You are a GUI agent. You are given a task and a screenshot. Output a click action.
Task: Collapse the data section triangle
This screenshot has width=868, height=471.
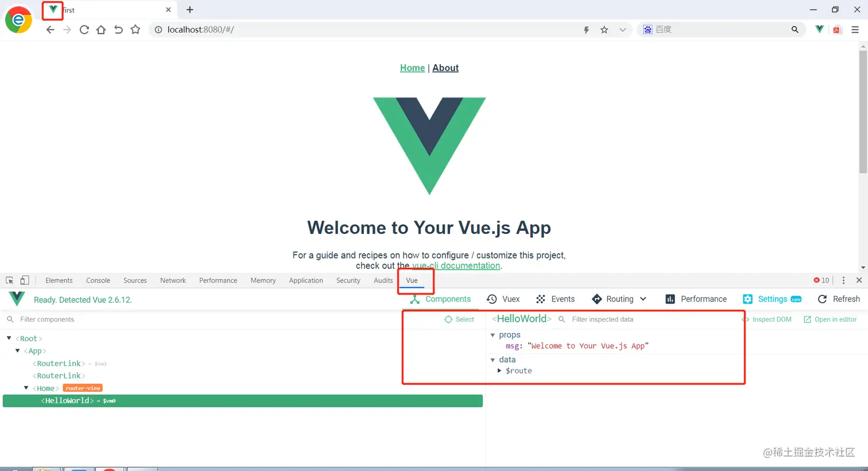493,360
